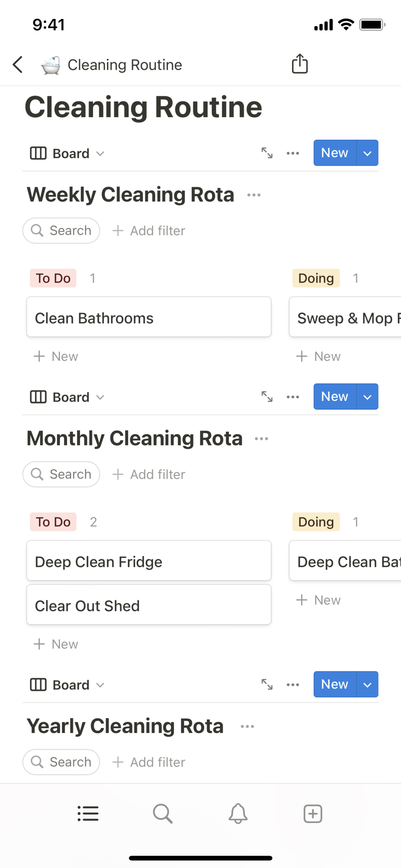Viewport: 401px width, 868px height.
Task: Create a new page with plus icon
Action: 313,813
